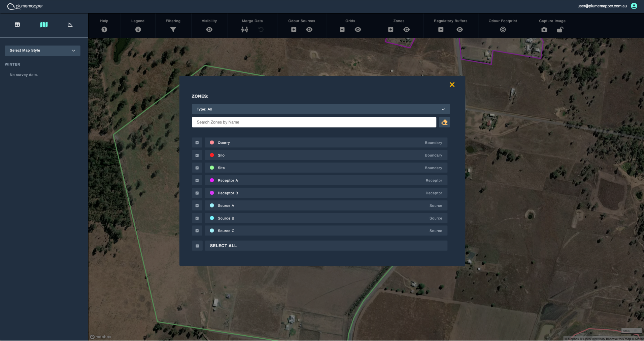Screen dimensions: 644x341
Task: Click the plumemapper logo
Action: 25,6
